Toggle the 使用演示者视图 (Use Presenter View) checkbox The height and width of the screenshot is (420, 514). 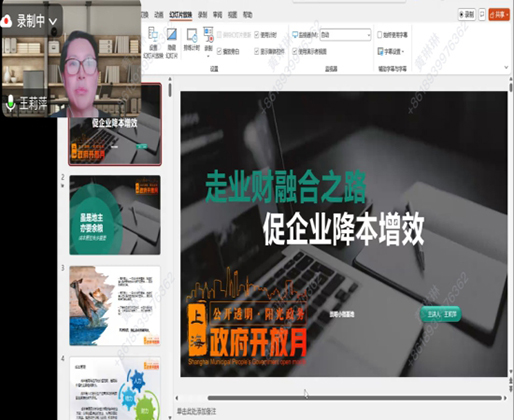click(x=295, y=51)
